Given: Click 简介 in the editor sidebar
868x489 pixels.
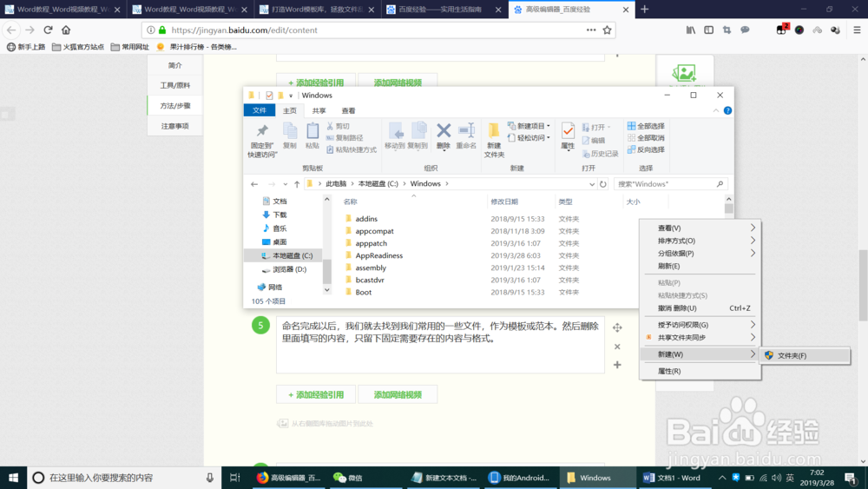Looking at the screenshot, I should click(x=175, y=65).
